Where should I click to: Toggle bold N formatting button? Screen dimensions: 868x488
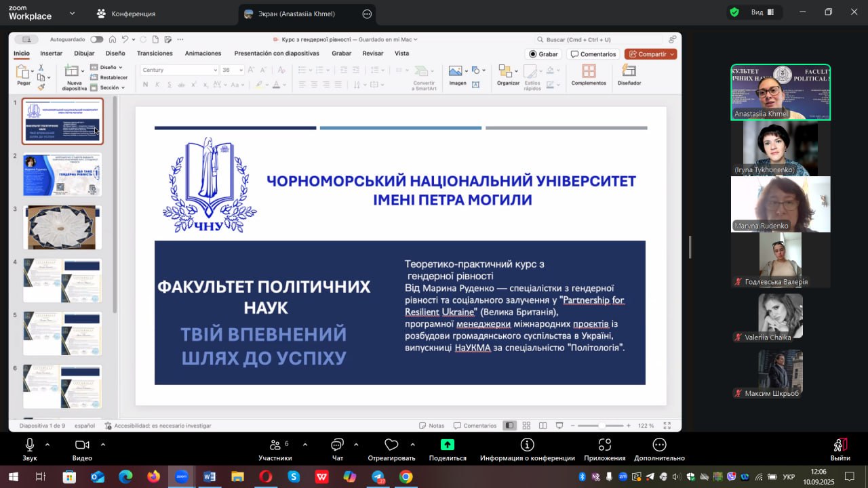[x=145, y=85]
